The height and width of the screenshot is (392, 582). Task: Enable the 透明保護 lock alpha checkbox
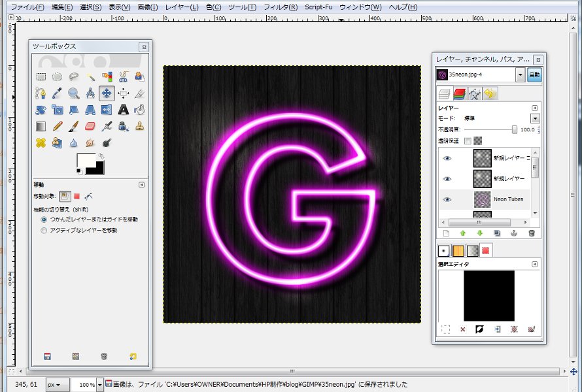coord(467,140)
